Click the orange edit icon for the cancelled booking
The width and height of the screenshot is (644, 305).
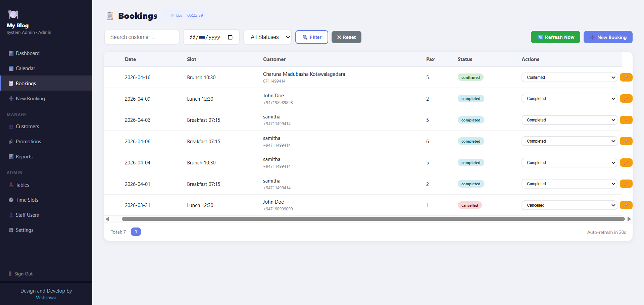[x=626, y=205]
